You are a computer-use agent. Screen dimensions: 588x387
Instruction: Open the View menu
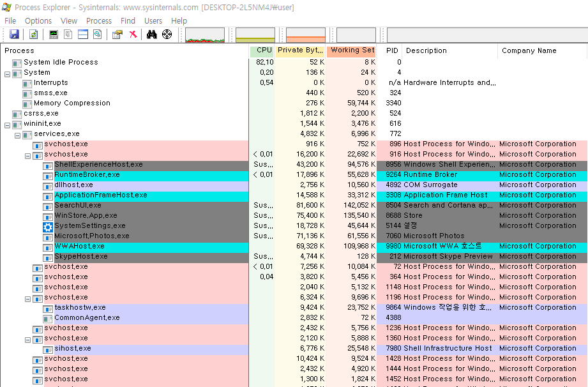69,20
